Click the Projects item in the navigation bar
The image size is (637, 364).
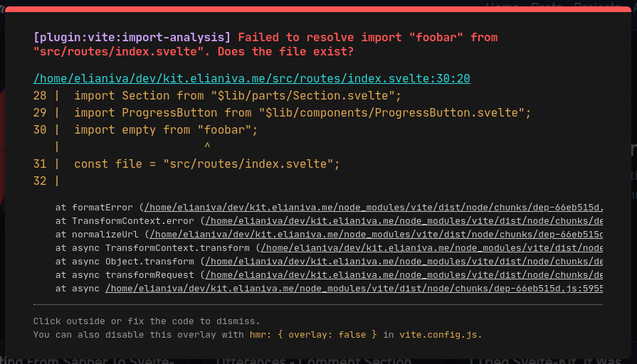click(x=597, y=6)
